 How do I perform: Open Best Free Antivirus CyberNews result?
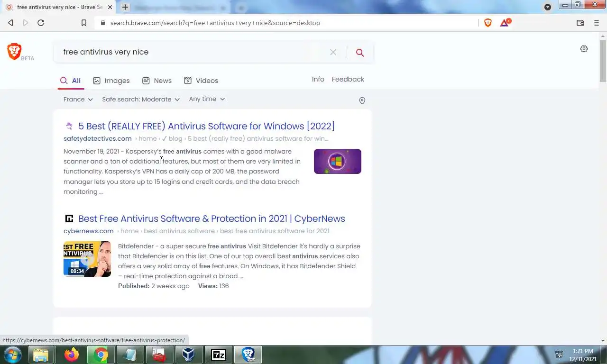coord(212,218)
